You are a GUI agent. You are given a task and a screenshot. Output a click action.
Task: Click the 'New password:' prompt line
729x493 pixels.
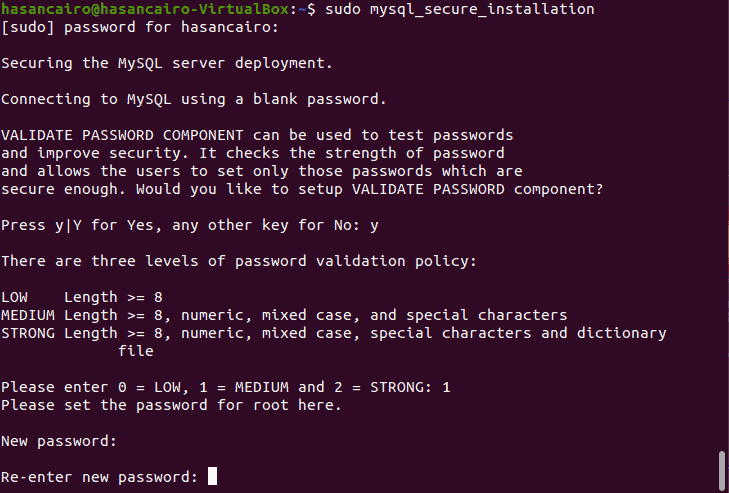(59, 441)
